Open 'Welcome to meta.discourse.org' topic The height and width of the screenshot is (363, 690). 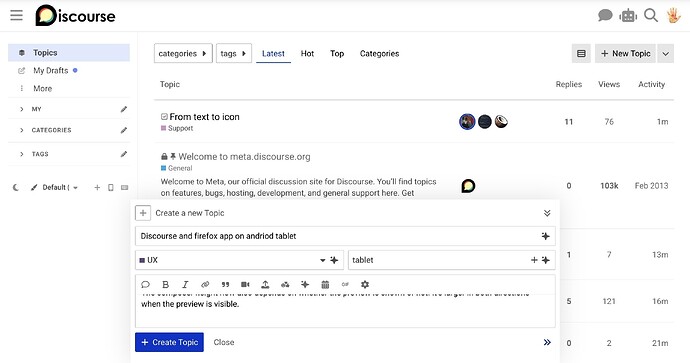[x=244, y=157]
